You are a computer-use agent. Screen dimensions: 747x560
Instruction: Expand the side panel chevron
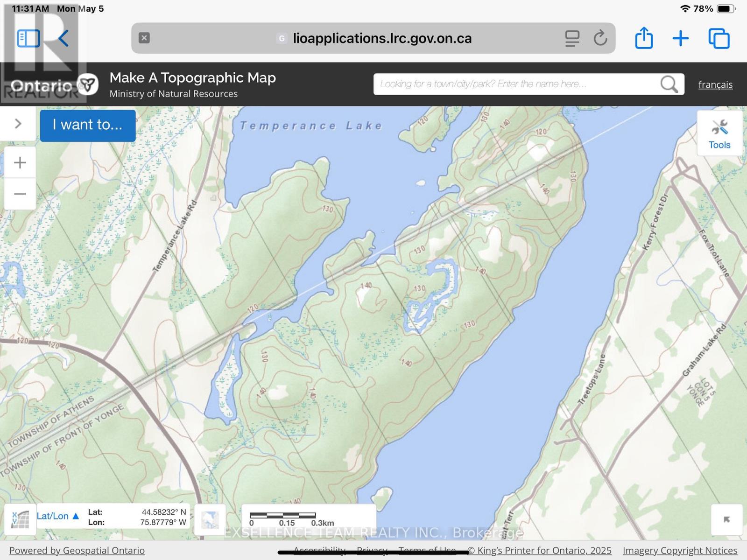(18, 124)
